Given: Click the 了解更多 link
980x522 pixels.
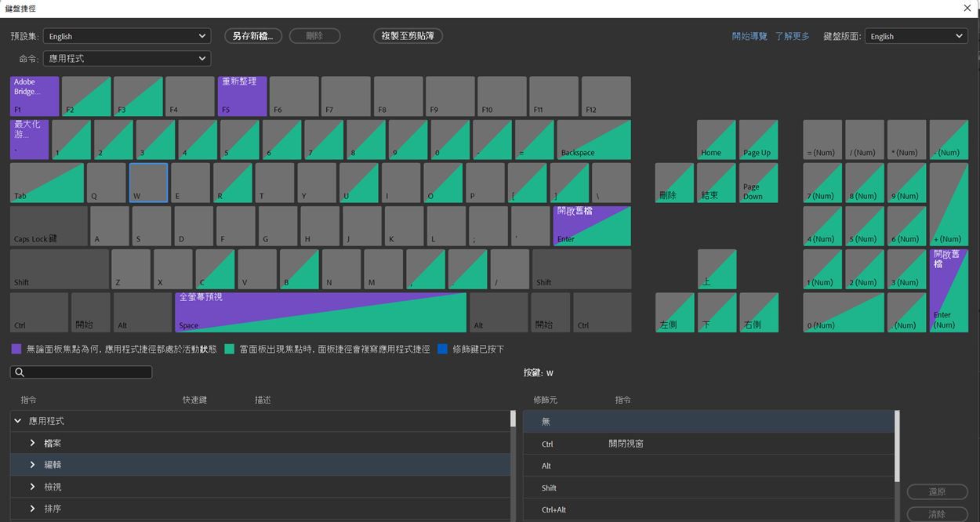Looking at the screenshot, I should point(792,36).
